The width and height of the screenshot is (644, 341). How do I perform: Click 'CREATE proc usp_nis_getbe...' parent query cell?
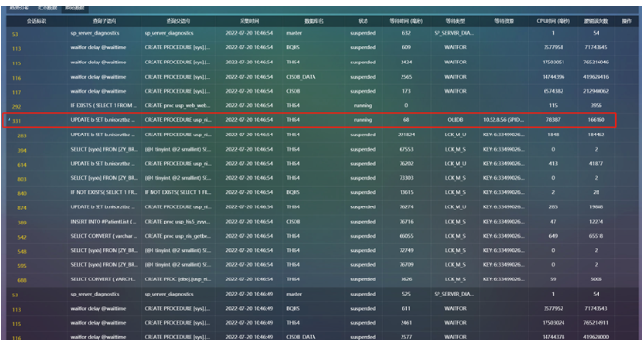(177, 236)
